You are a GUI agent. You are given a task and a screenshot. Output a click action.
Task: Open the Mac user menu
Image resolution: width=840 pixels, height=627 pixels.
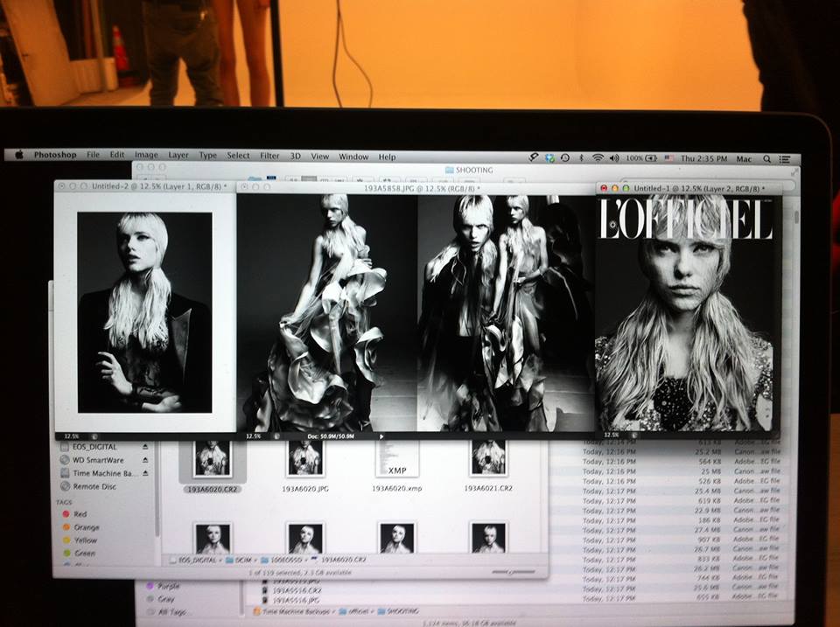click(744, 159)
